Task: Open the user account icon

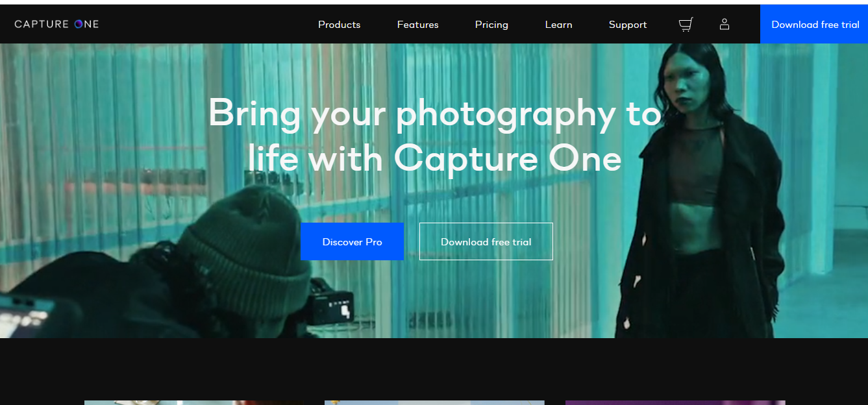Action: [x=725, y=24]
